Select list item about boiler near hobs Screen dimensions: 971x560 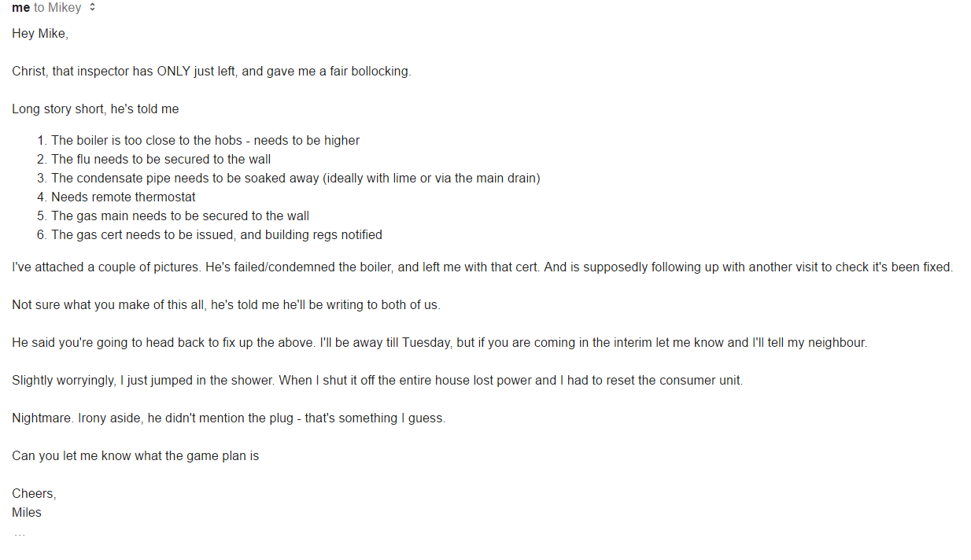205,141
